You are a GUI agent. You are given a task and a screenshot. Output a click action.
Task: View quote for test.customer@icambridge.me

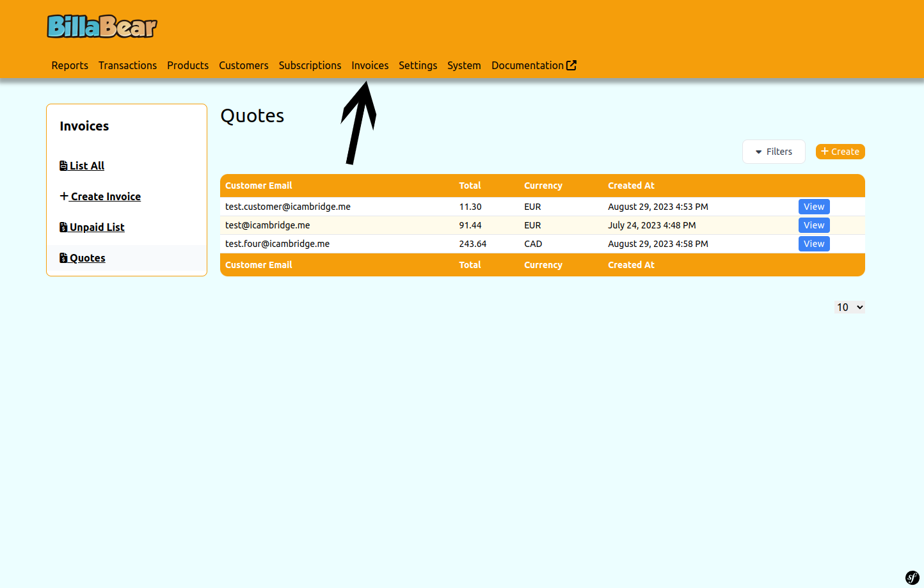point(814,207)
